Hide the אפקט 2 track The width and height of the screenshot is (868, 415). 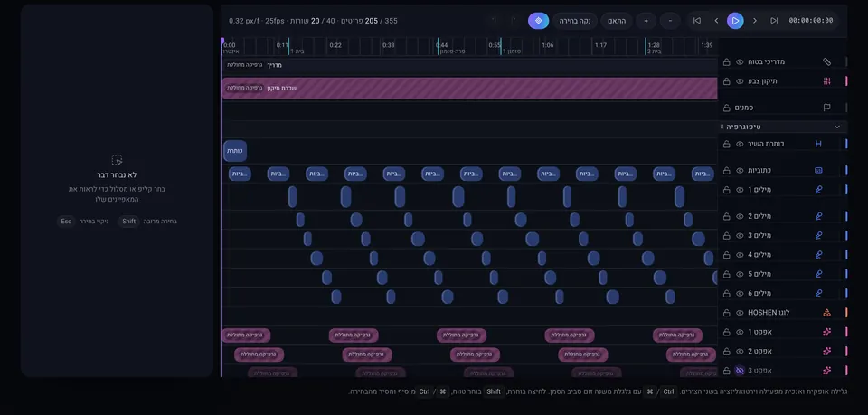(740, 352)
